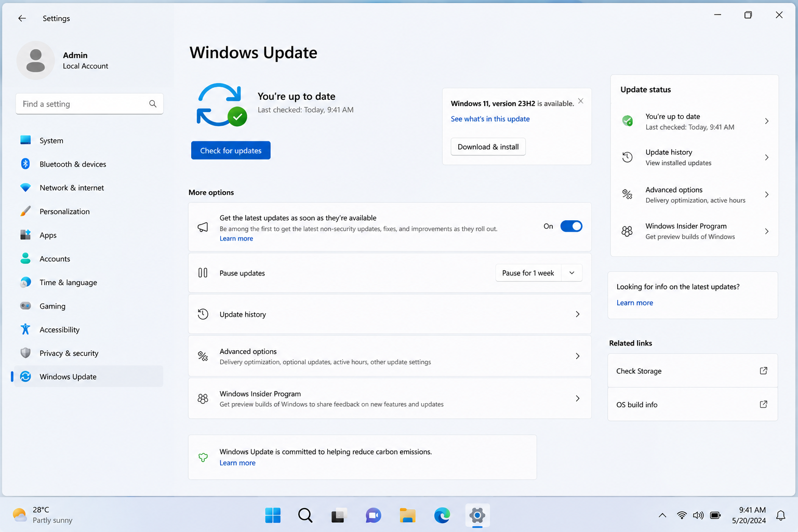Click the Windows Update sync icon in sidebar

click(x=25, y=377)
